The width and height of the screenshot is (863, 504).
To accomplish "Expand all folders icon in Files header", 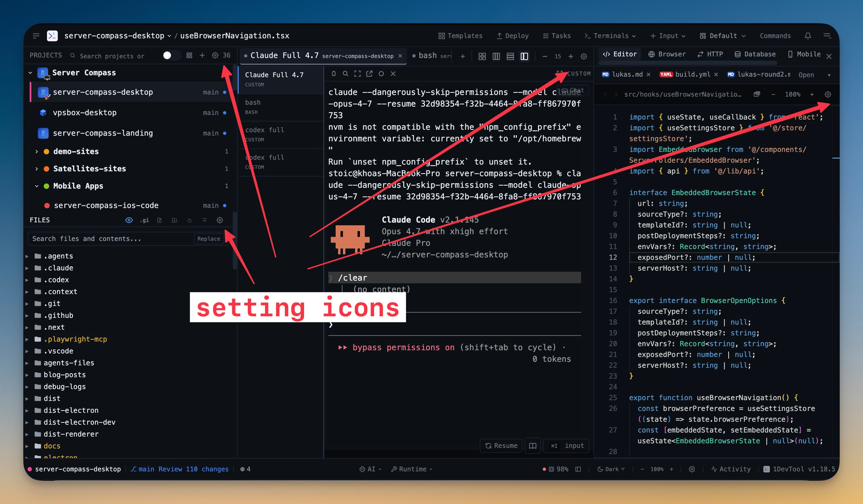I will tap(204, 220).
